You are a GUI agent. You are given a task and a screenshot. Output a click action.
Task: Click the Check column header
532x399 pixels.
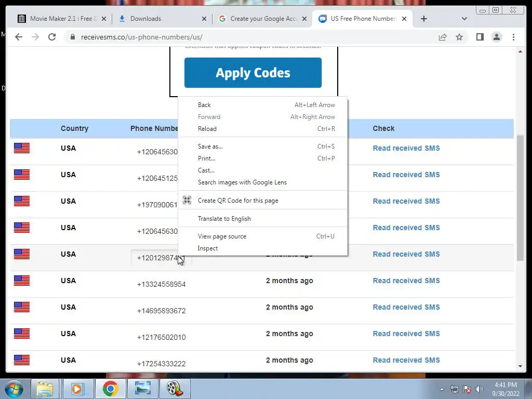[x=383, y=128]
